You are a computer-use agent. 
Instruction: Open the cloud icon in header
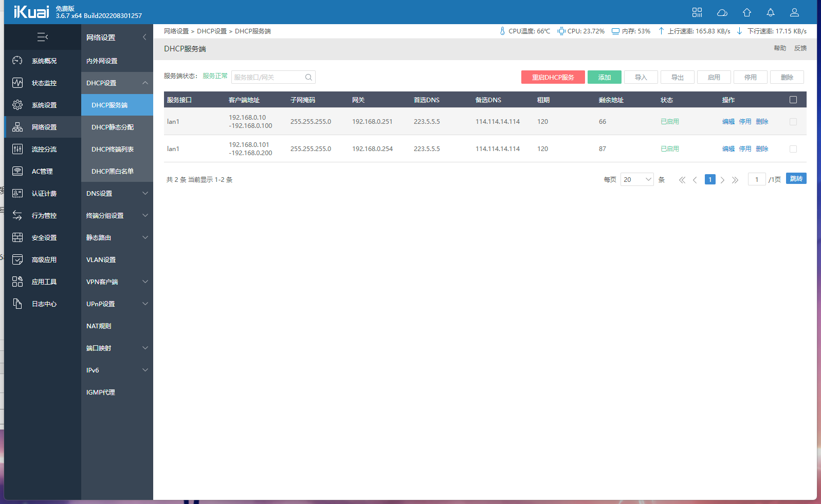(x=722, y=12)
